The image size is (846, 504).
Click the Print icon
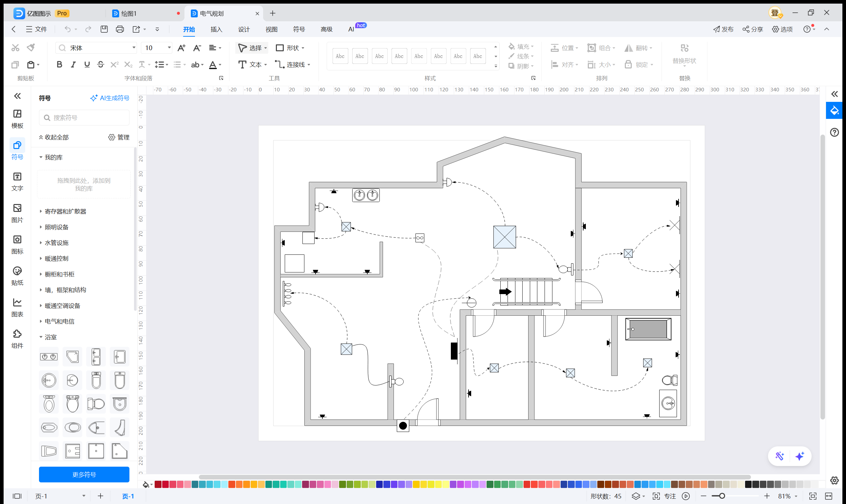pos(120,29)
